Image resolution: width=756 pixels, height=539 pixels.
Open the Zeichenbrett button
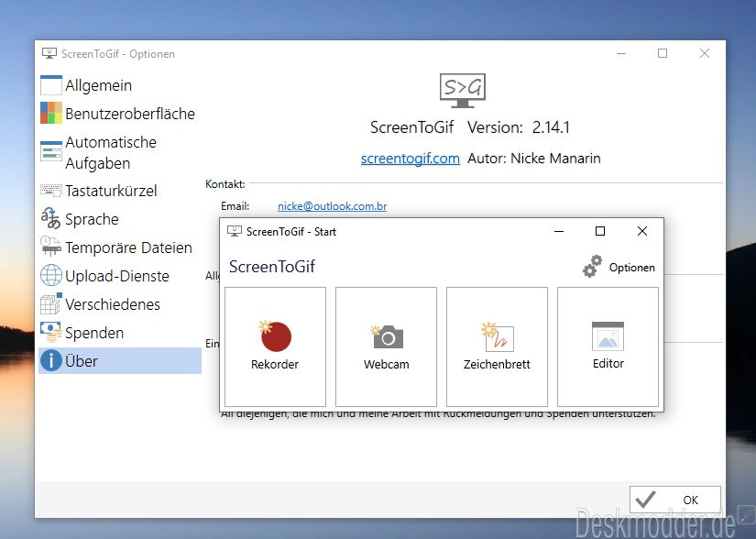coord(497,346)
